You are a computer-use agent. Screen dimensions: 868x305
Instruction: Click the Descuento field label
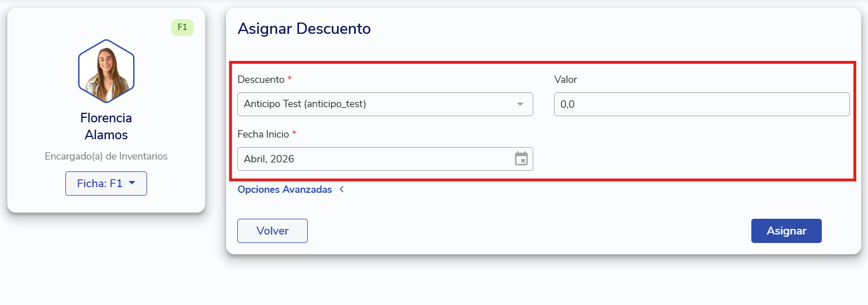pyautogui.click(x=261, y=79)
